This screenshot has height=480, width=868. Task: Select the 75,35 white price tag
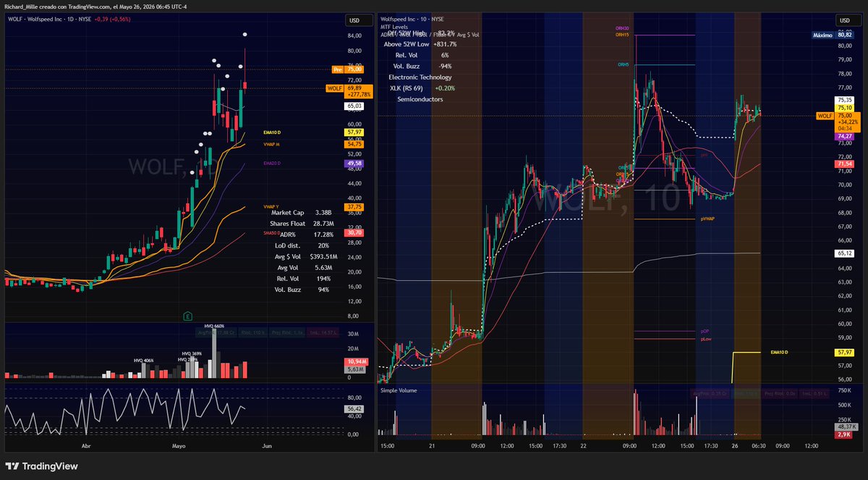click(x=844, y=100)
